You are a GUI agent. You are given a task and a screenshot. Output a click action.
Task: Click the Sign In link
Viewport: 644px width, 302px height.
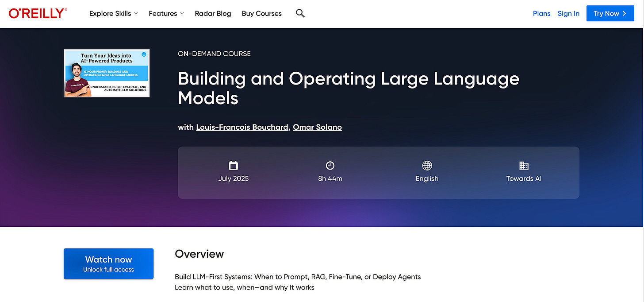click(x=568, y=13)
